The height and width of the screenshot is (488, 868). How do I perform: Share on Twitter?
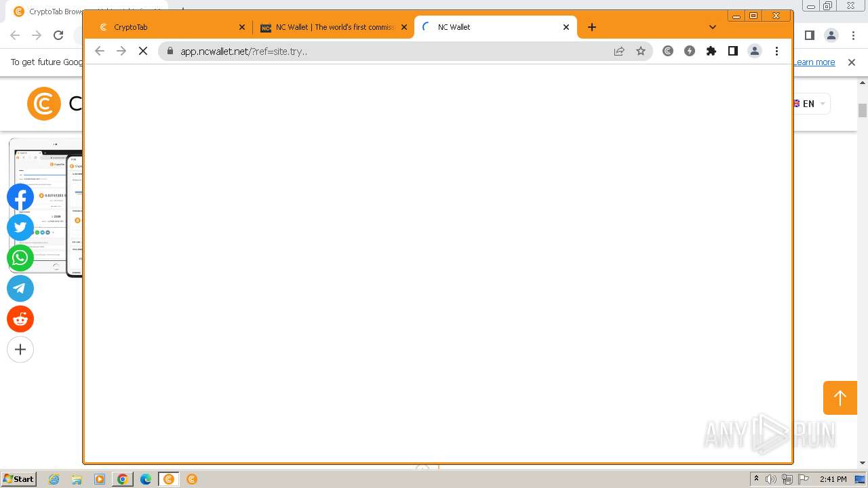point(20,228)
